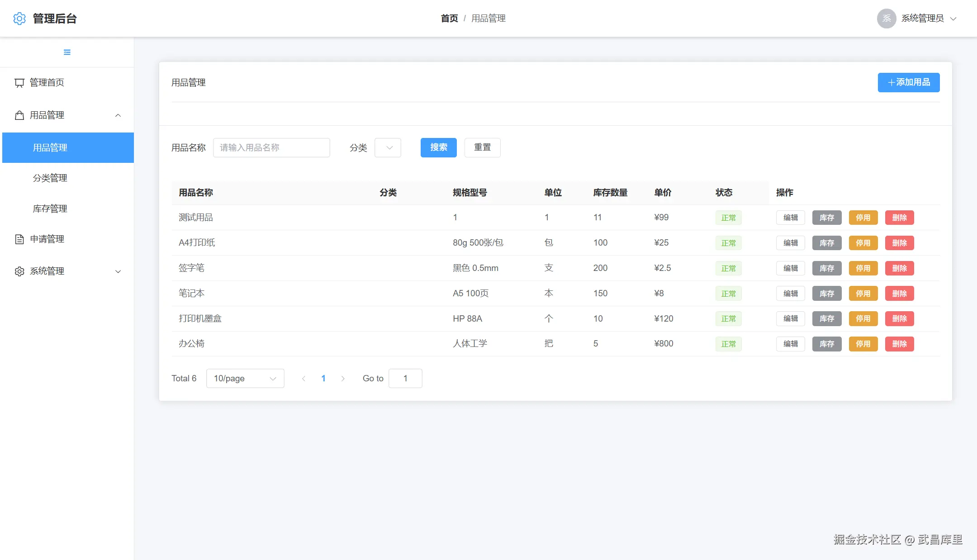Open the 10/page page size dropdown
977x560 pixels.
(245, 379)
